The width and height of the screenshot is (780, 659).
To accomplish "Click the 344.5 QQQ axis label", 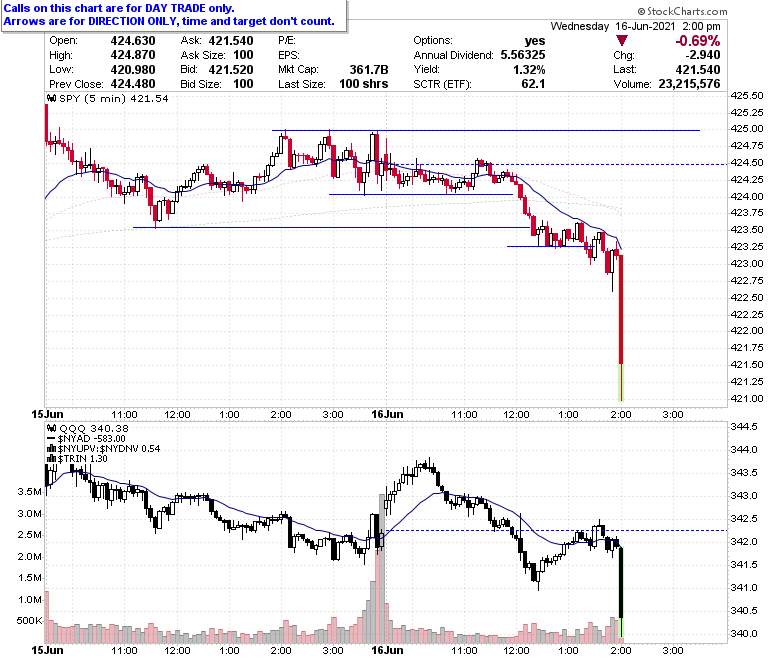I will tap(744, 427).
